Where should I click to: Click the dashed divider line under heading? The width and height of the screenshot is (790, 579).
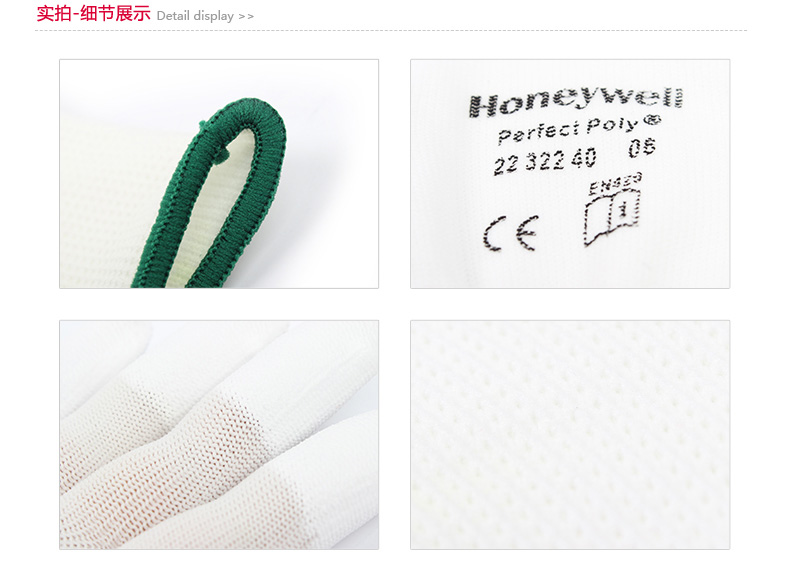[x=391, y=30]
